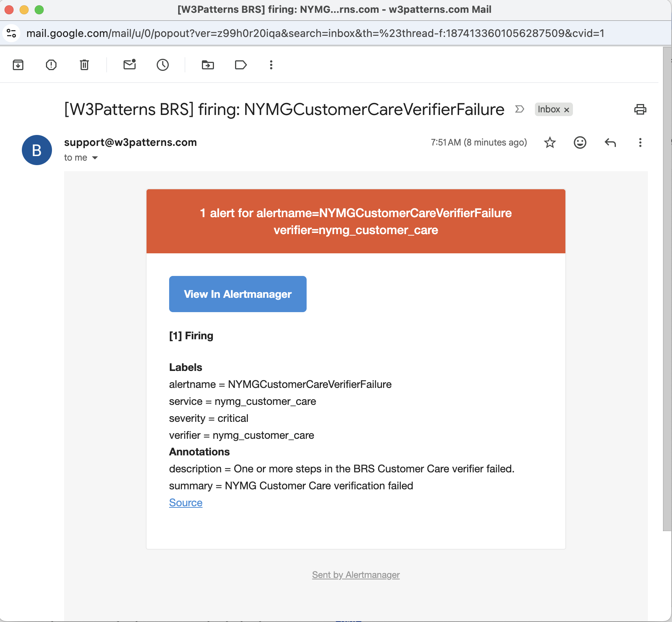672x622 pixels.
Task: Click 'severity = critical' label line
Action: pyautogui.click(x=209, y=418)
